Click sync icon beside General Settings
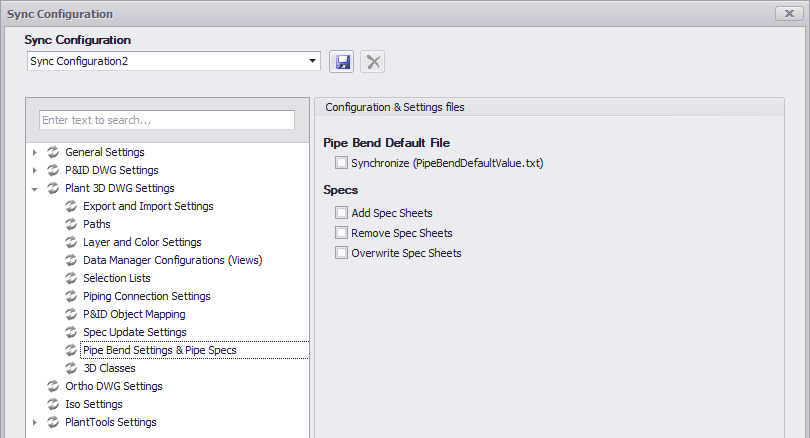This screenshot has width=810, height=438. click(53, 152)
